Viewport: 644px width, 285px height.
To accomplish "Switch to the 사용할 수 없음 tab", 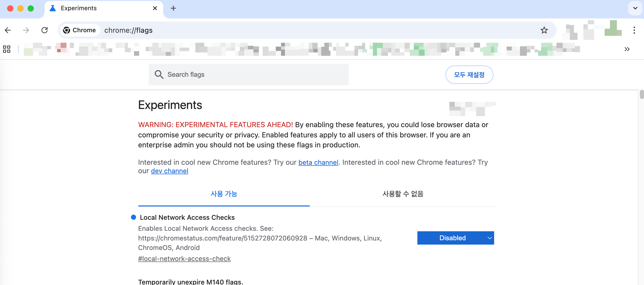I will point(403,194).
